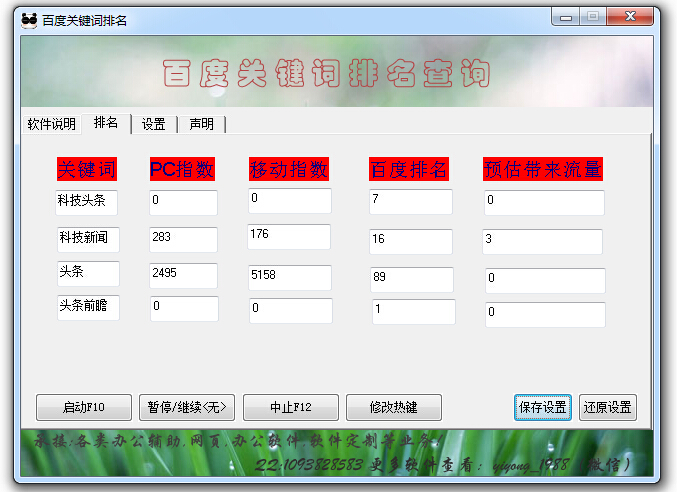Click 移动指数 field showing 176

pyautogui.click(x=289, y=237)
